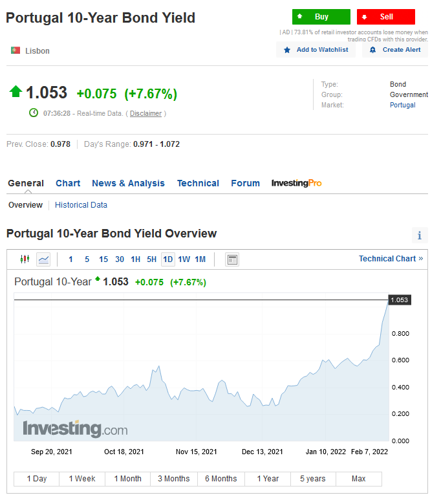
Task: Open Technical Chart expand link
Action: click(x=391, y=259)
